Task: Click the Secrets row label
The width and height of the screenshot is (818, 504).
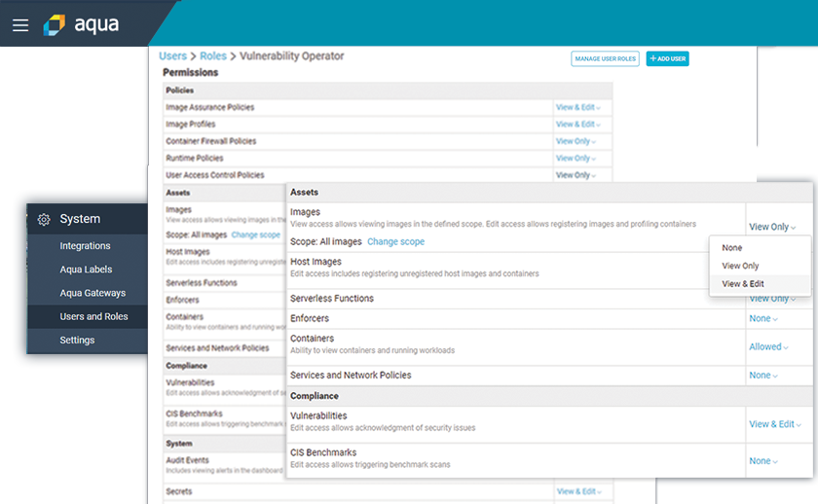Action: [x=179, y=491]
